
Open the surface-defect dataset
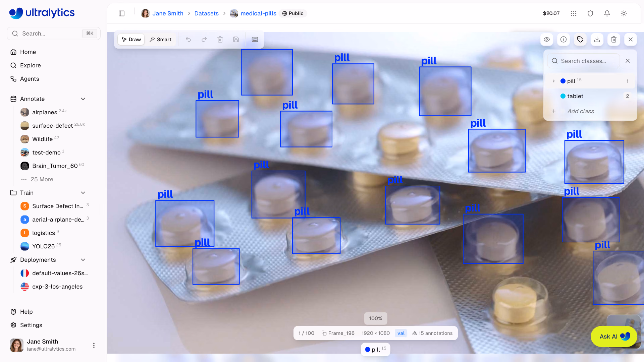[x=52, y=126]
